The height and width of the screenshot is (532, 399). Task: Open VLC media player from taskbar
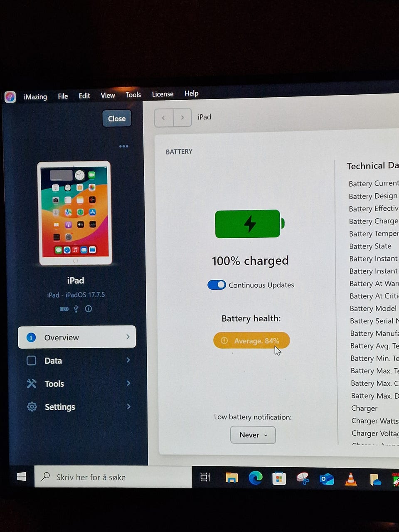coord(351,479)
